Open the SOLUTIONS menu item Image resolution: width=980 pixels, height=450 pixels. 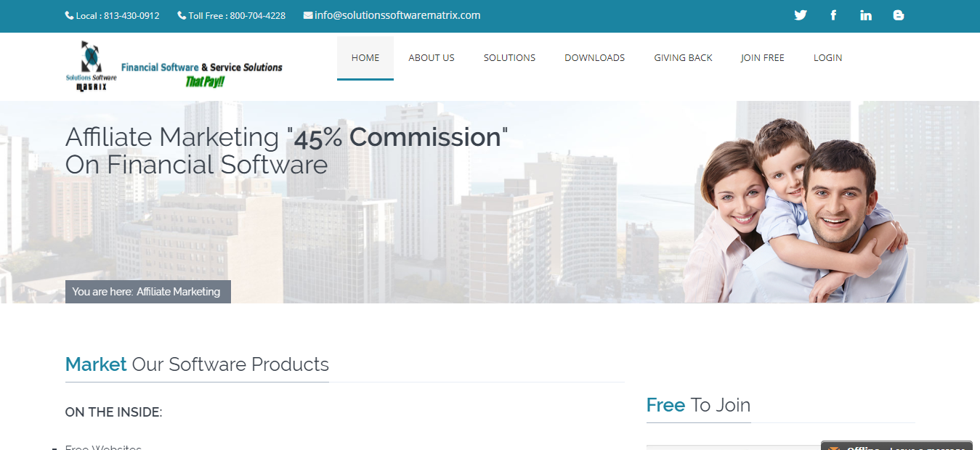click(x=509, y=58)
